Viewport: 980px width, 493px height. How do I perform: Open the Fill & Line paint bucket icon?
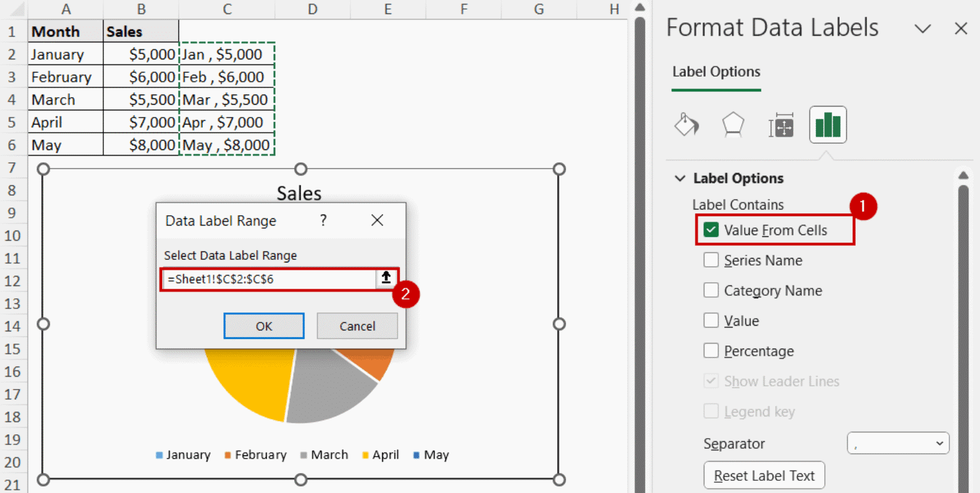click(686, 125)
